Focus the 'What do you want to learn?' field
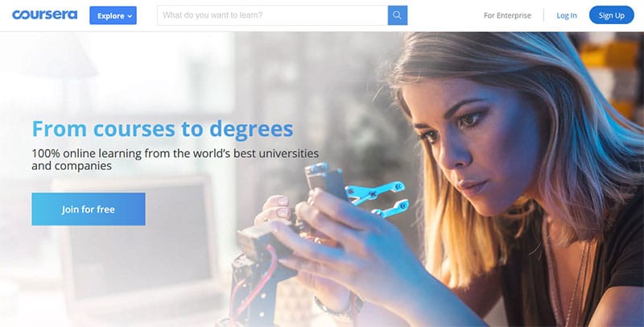644x327 pixels. pyautogui.click(x=272, y=15)
